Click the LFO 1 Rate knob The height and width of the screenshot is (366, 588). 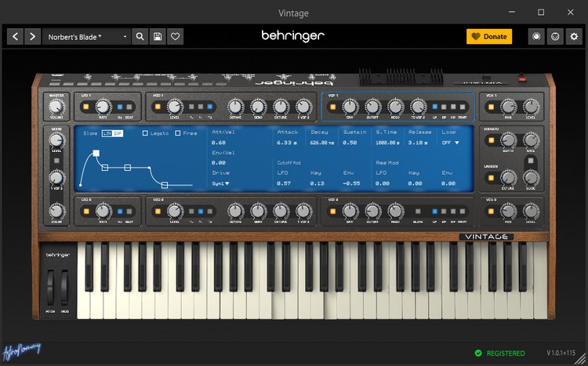[x=103, y=107]
